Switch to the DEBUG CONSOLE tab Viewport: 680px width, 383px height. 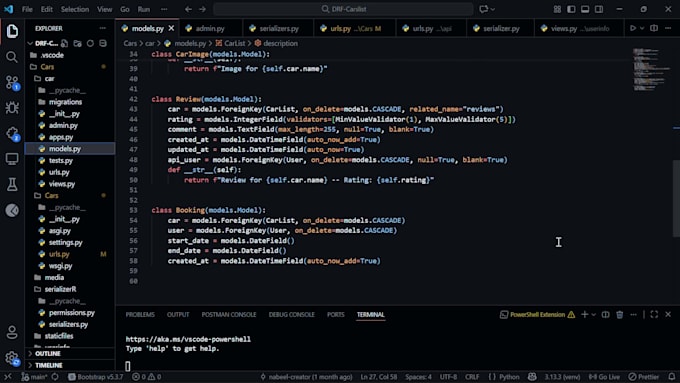(x=291, y=314)
